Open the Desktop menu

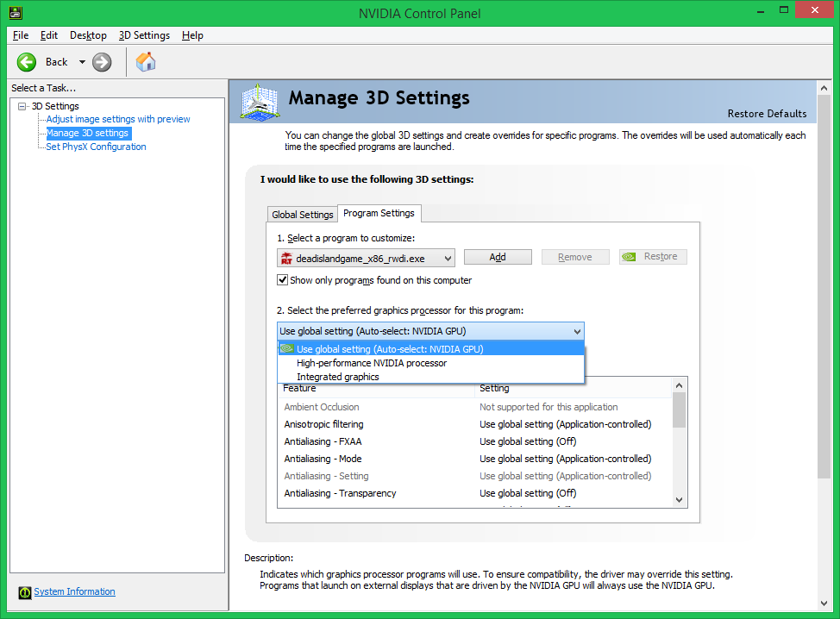(x=88, y=35)
